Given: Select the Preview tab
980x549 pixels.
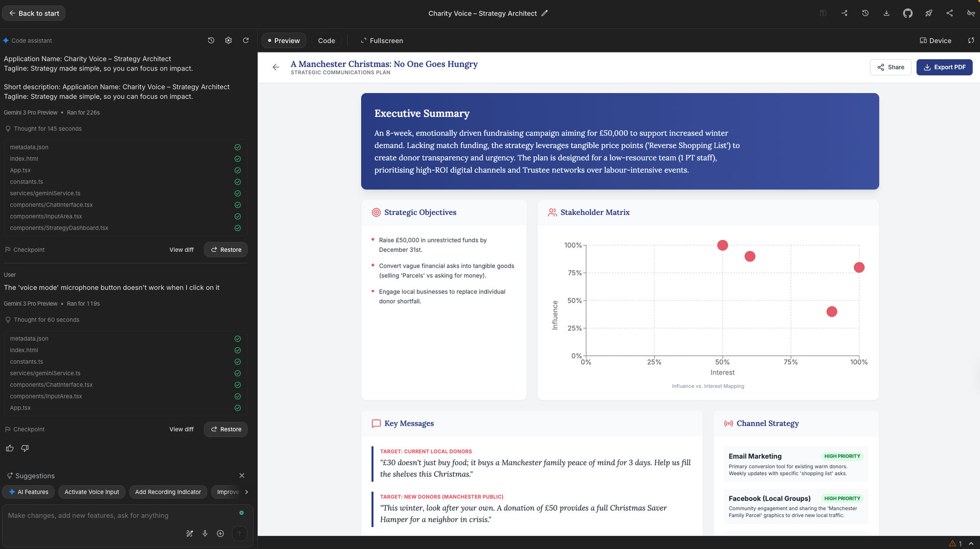Looking at the screenshot, I should click(284, 41).
